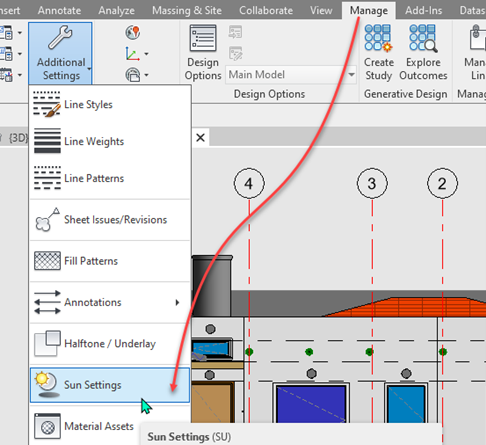
Task: Click the revision cloud icon
Action: coord(47,219)
